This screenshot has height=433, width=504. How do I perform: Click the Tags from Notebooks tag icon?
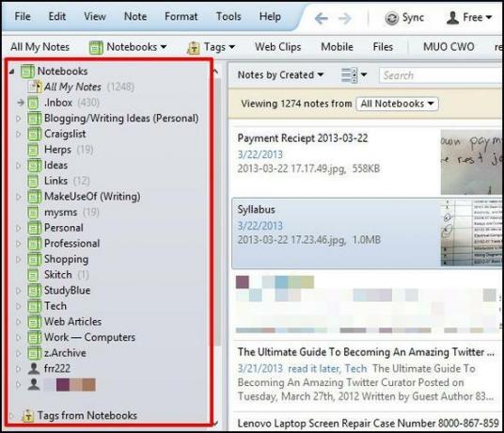28,415
